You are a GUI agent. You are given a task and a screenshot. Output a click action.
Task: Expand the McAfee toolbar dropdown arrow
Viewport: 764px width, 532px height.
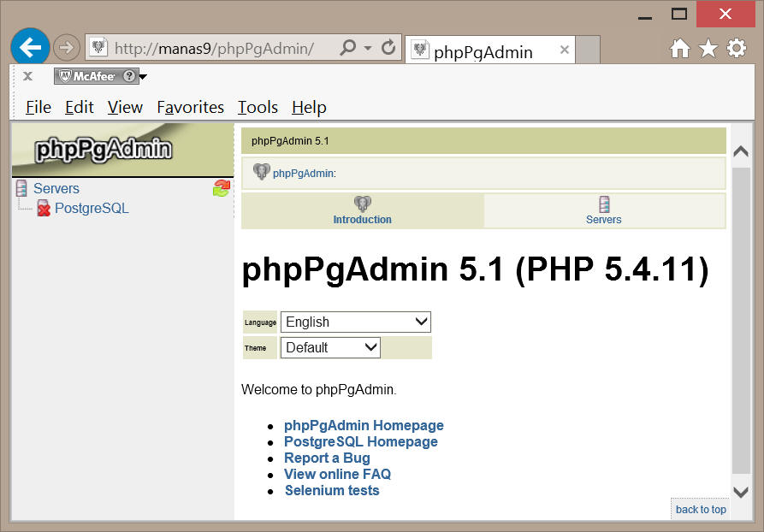pyautogui.click(x=144, y=77)
